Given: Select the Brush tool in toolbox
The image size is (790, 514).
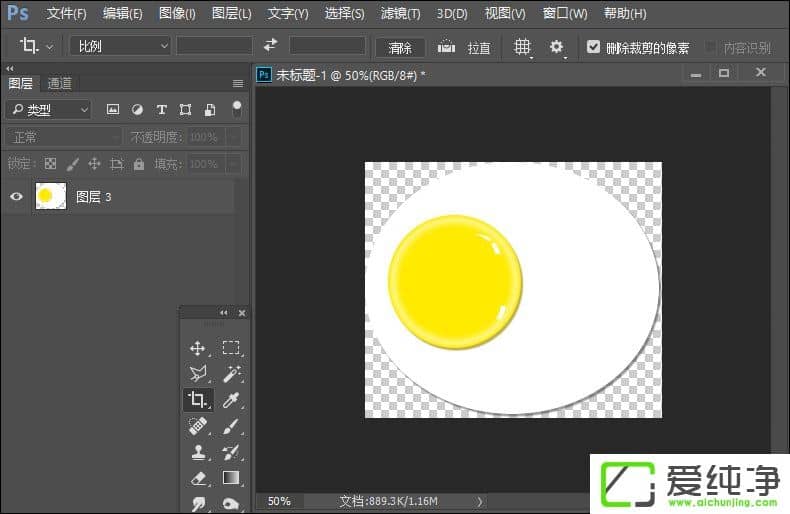Looking at the screenshot, I should pos(231,426).
